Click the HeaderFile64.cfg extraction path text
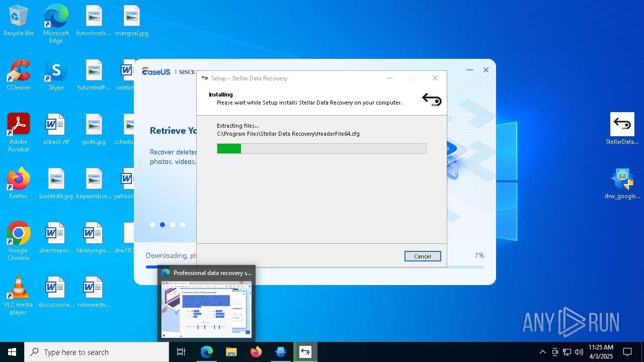Viewport: 644px width, 362px height. pyautogui.click(x=288, y=134)
